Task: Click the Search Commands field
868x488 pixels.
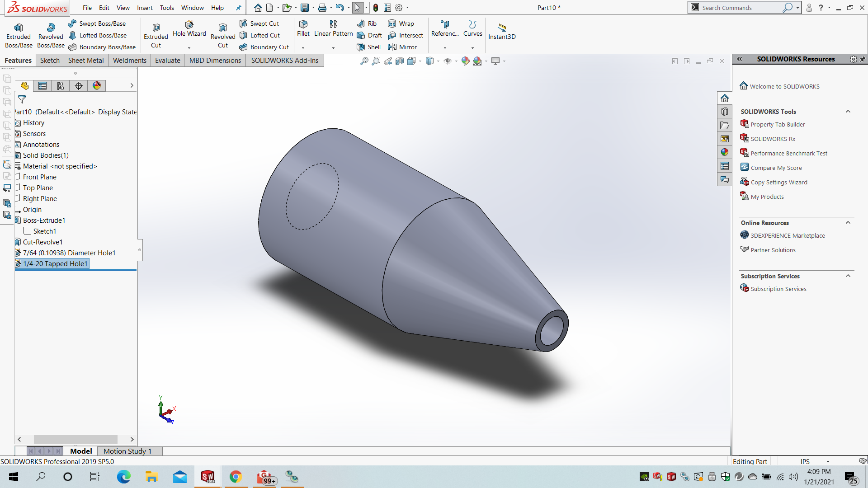Action: click(x=741, y=8)
